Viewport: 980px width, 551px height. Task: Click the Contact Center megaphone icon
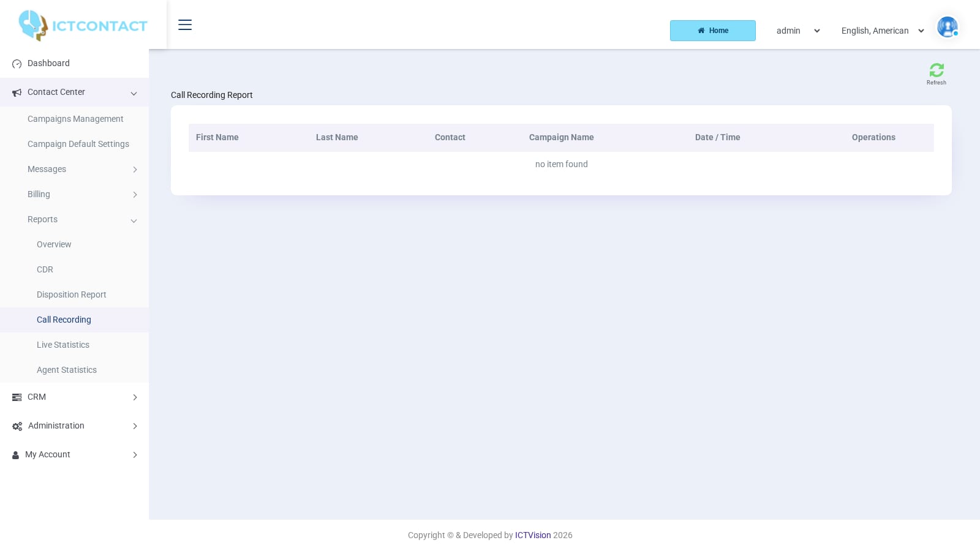click(x=17, y=92)
